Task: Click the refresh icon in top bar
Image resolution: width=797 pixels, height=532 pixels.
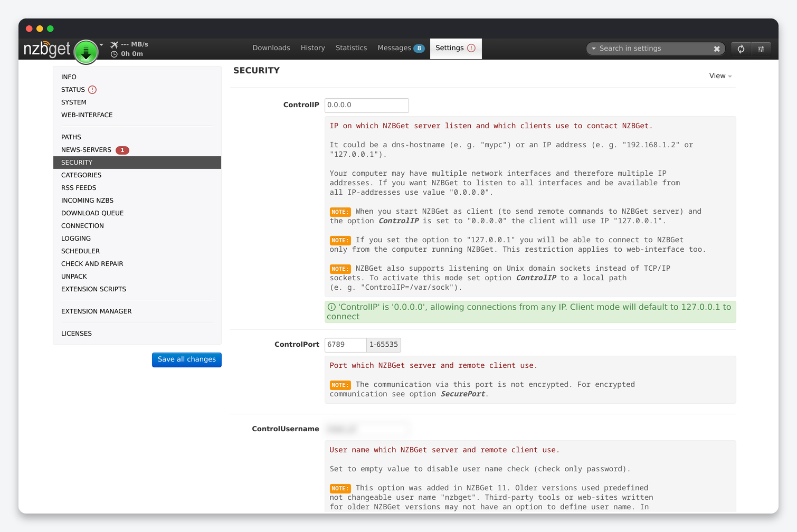Action: tap(741, 49)
